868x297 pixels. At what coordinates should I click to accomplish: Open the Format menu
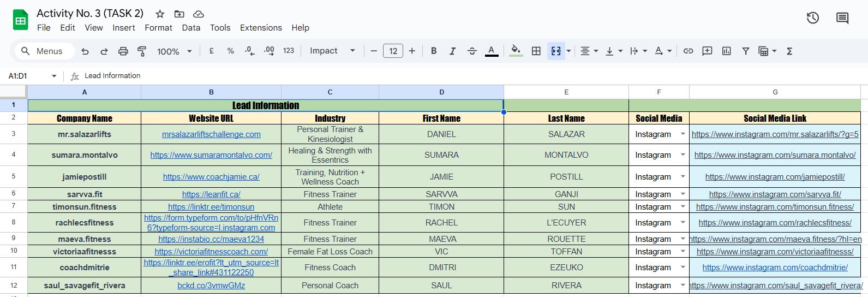(158, 28)
